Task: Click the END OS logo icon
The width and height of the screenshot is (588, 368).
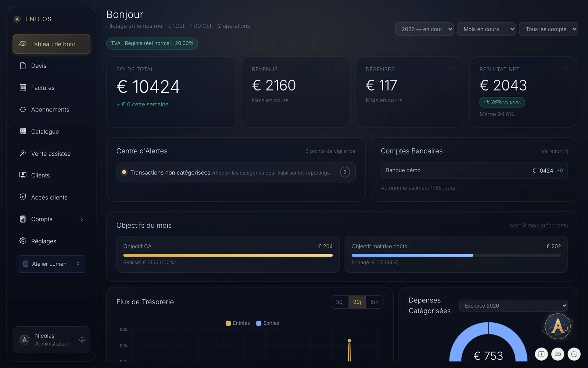Action: 17,19
